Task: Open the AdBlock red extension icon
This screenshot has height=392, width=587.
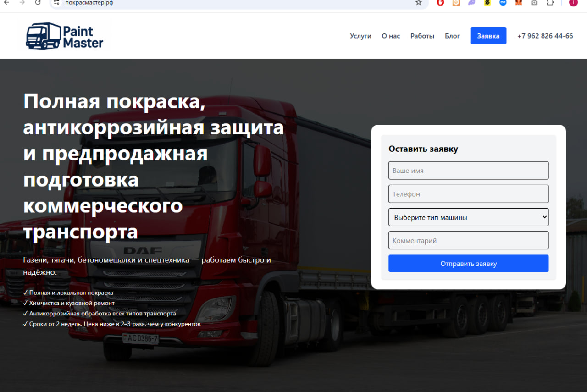Action: [440, 3]
